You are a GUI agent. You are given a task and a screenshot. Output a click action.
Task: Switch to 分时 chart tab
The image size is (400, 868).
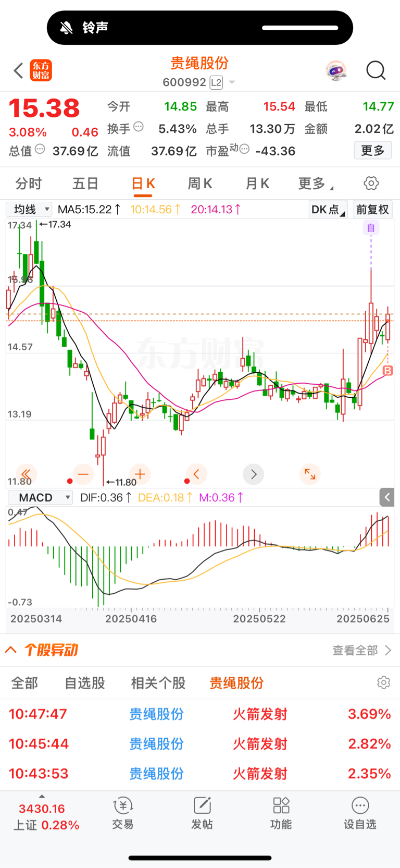pyautogui.click(x=29, y=184)
